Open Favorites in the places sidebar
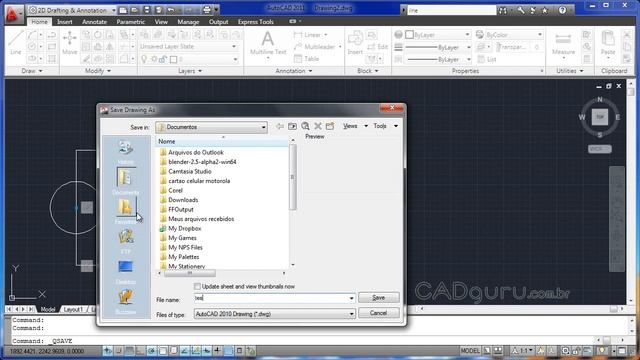This screenshot has width=640, height=360. click(125, 211)
